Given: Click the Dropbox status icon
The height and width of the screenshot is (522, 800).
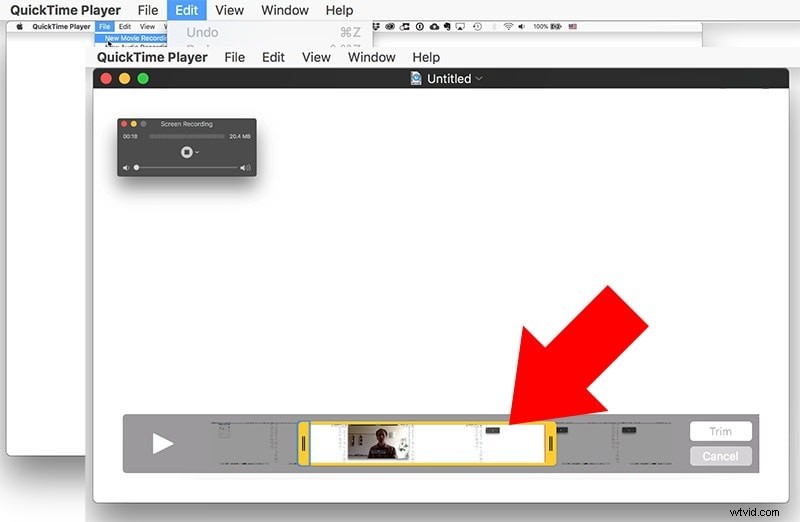Looking at the screenshot, I should tap(376, 27).
